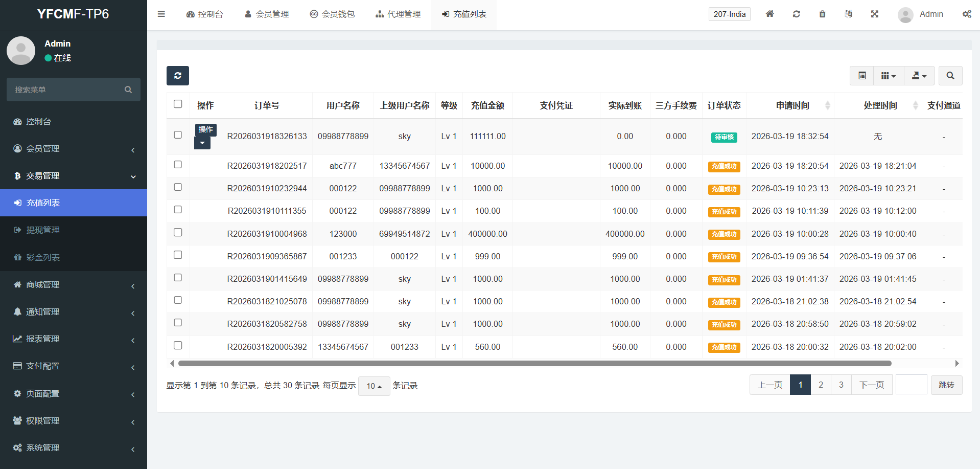Viewport: 980px width, 469px height.
Task: Click the trash icon in top bar
Action: 822,14
